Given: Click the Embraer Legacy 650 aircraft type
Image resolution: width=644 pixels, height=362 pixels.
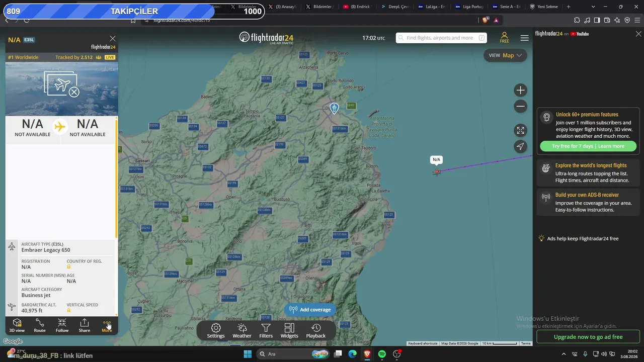Looking at the screenshot, I should [46, 250].
